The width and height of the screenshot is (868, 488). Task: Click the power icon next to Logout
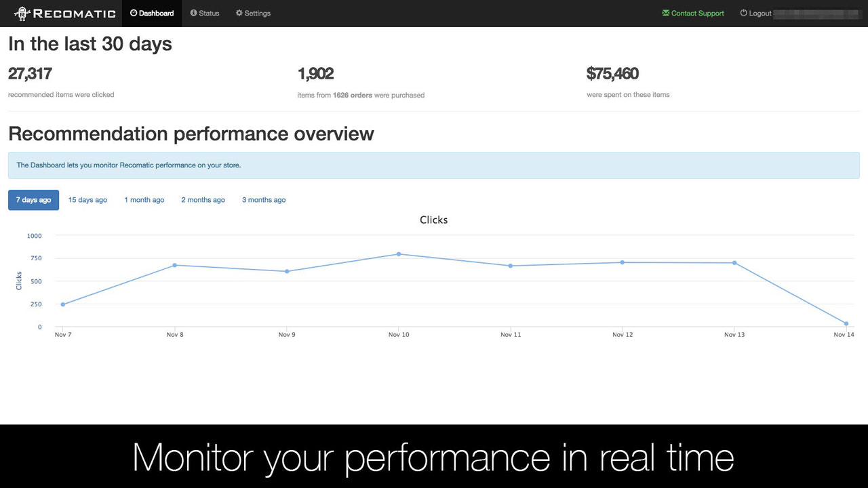tap(744, 13)
